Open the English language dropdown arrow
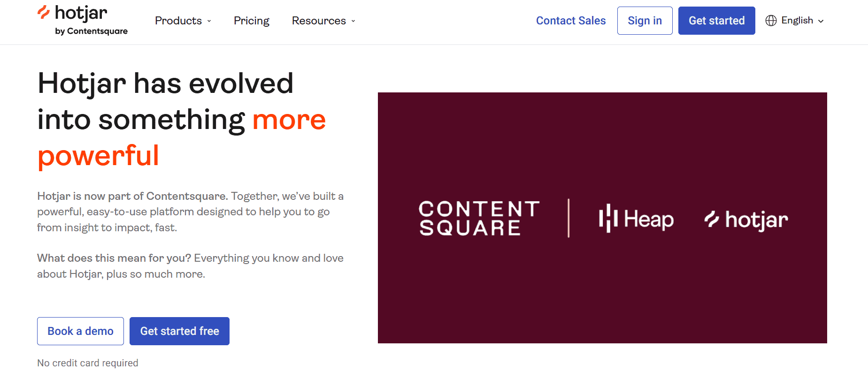The width and height of the screenshot is (868, 379). pyautogui.click(x=821, y=21)
